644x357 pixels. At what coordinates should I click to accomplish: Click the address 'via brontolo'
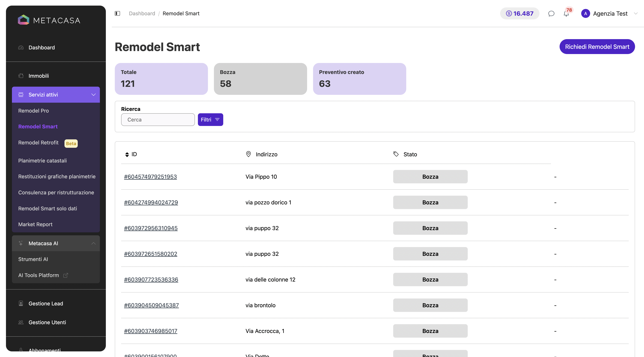click(260, 306)
